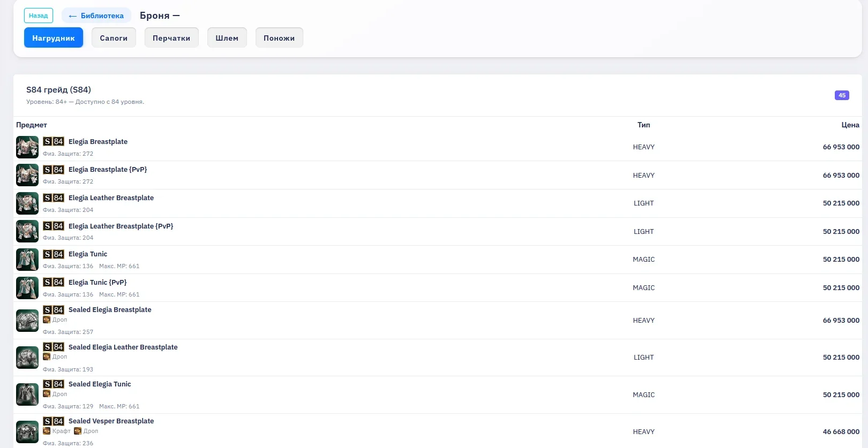Click the Elegia Tunic item icon

27,260
